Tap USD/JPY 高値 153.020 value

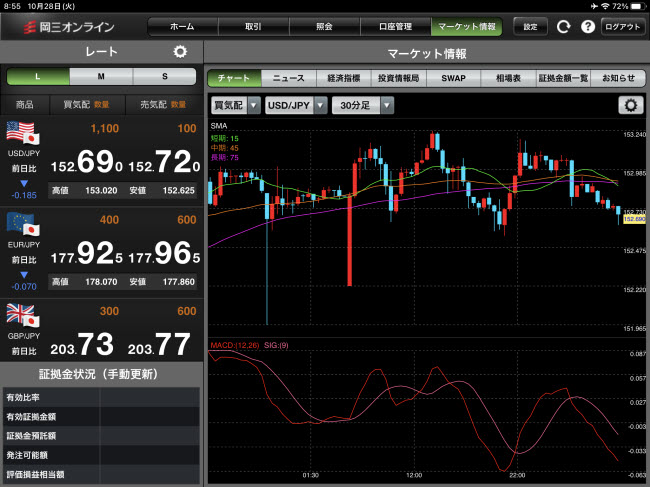(101, 191)
